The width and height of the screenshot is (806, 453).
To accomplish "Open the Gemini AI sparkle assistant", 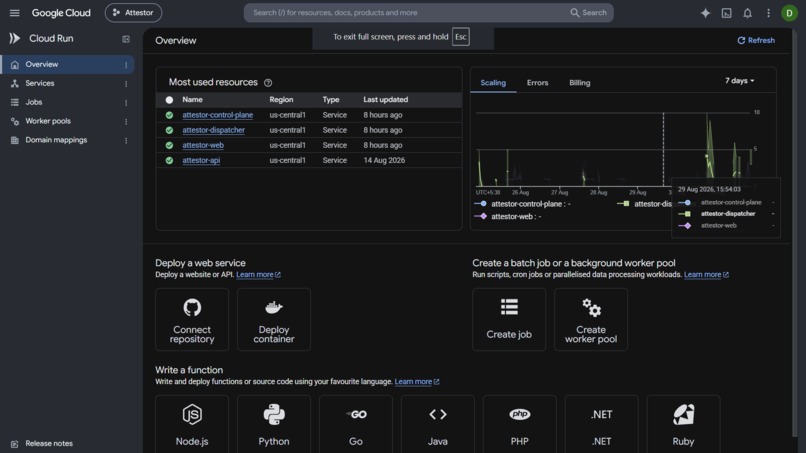I will pyautogui.click(x=705, y=13).
